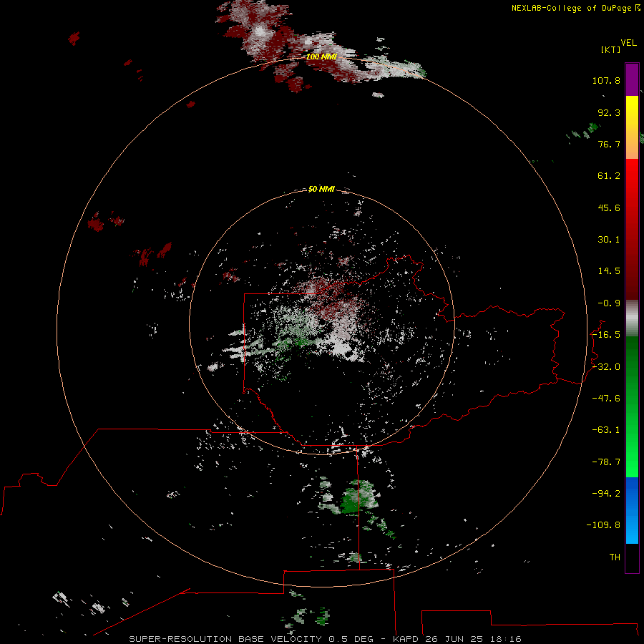Pick the green segment of velocity color bar

[632, 406]
